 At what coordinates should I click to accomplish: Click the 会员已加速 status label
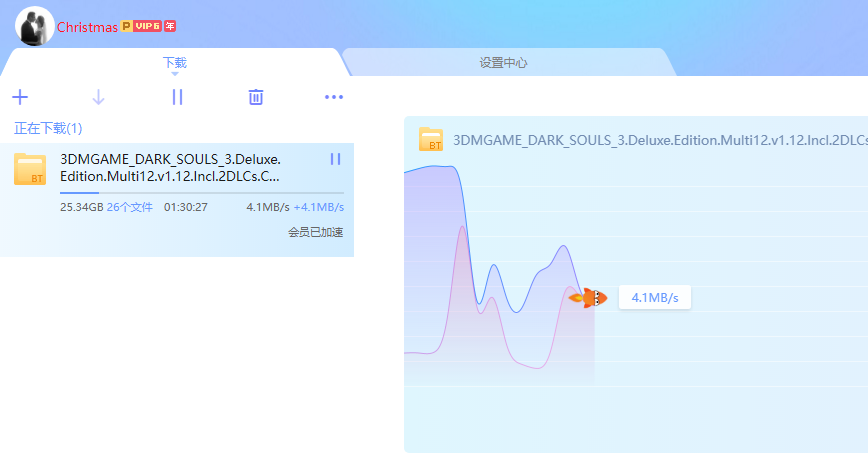316,232
